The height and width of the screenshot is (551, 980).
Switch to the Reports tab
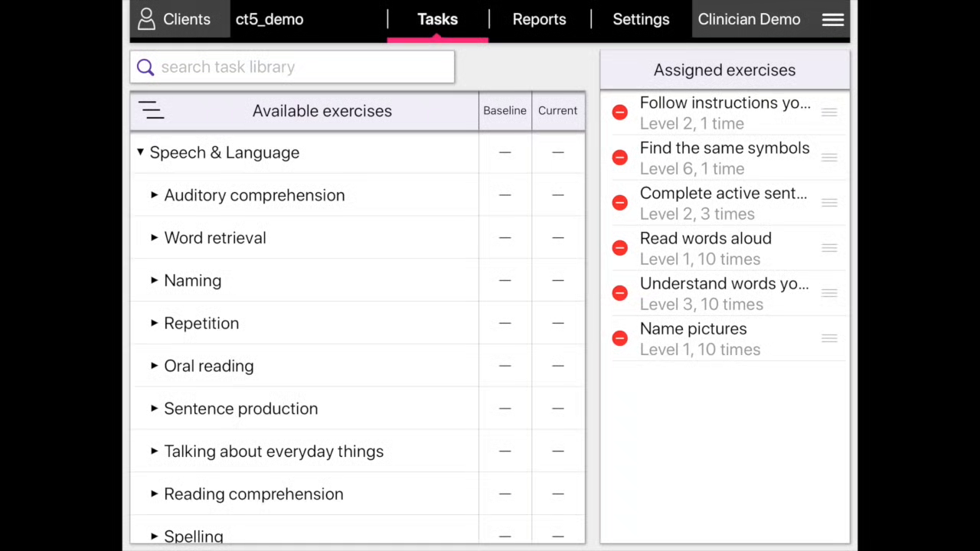pyautogui.click(x=539, y=20)
